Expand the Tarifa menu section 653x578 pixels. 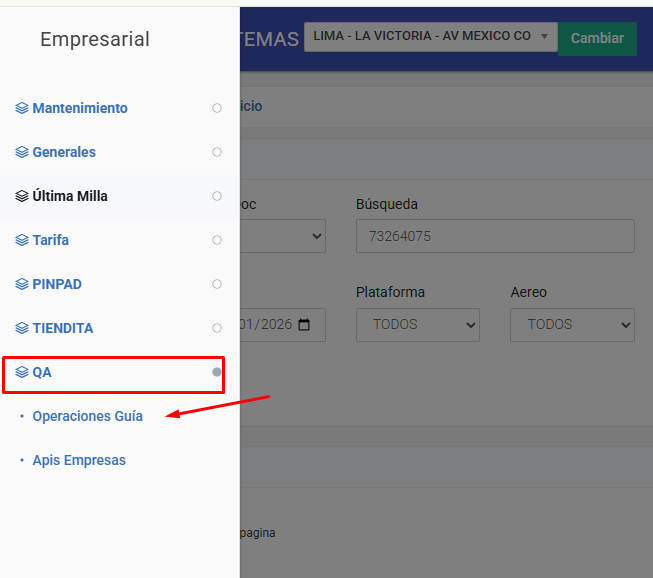pos(51,240)
